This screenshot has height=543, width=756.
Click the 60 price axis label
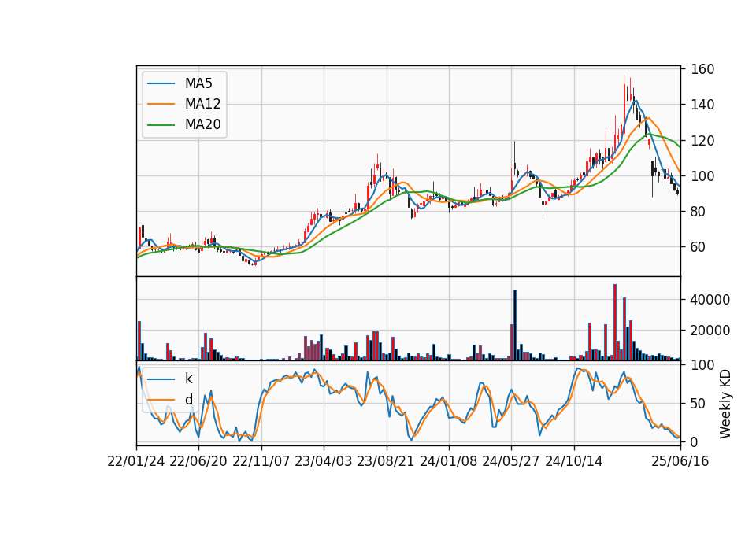click(698, 247)
